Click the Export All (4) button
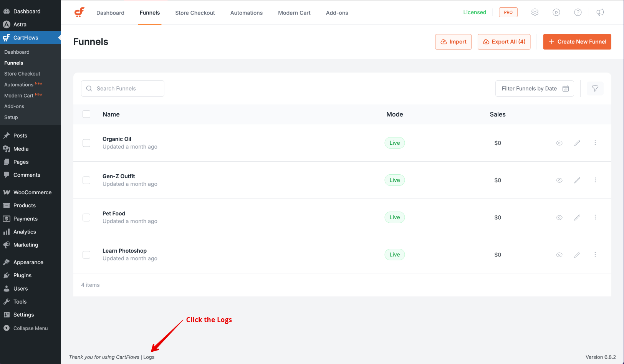The width and height of the screenshot is (624, 364). tap(504, 41)
